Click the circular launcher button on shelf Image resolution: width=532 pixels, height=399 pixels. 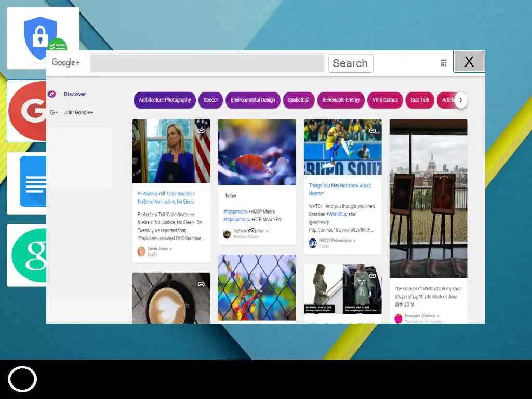[22, 379]
